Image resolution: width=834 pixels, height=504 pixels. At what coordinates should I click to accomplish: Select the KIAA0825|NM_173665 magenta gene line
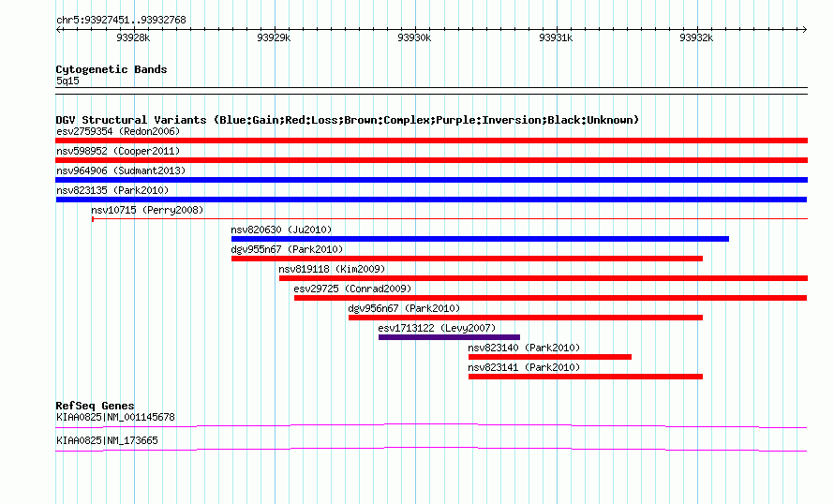coord(431,450)
